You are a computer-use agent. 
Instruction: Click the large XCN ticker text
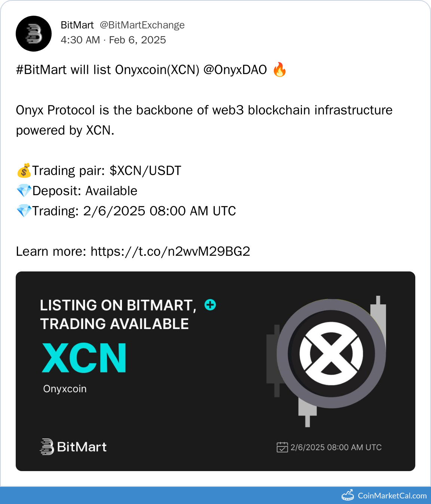click(84, 358)
